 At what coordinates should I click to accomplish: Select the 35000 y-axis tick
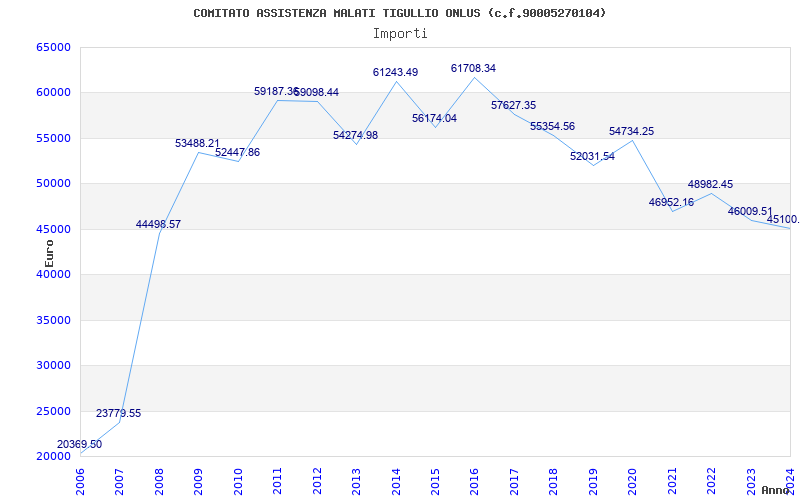click(53, 320)
